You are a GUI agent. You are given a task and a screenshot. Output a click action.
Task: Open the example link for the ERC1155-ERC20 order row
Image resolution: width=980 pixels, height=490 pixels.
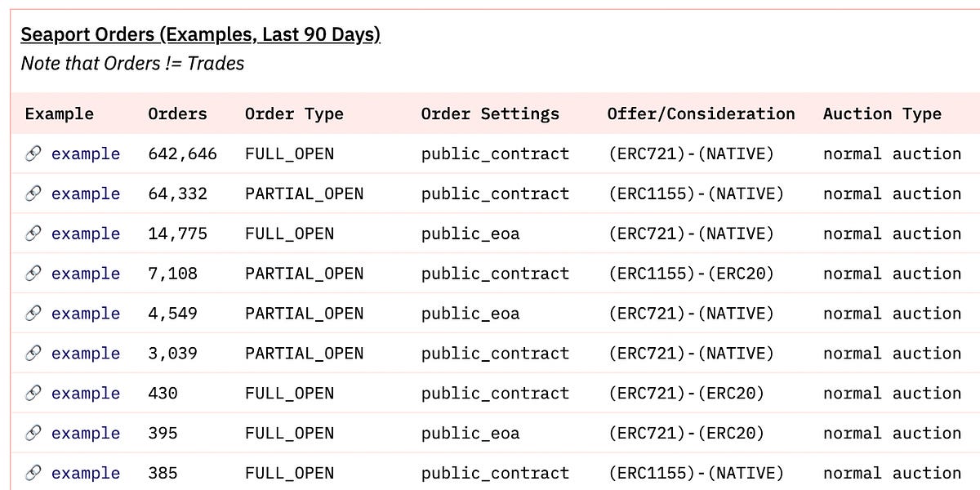[x=86, y=274]
